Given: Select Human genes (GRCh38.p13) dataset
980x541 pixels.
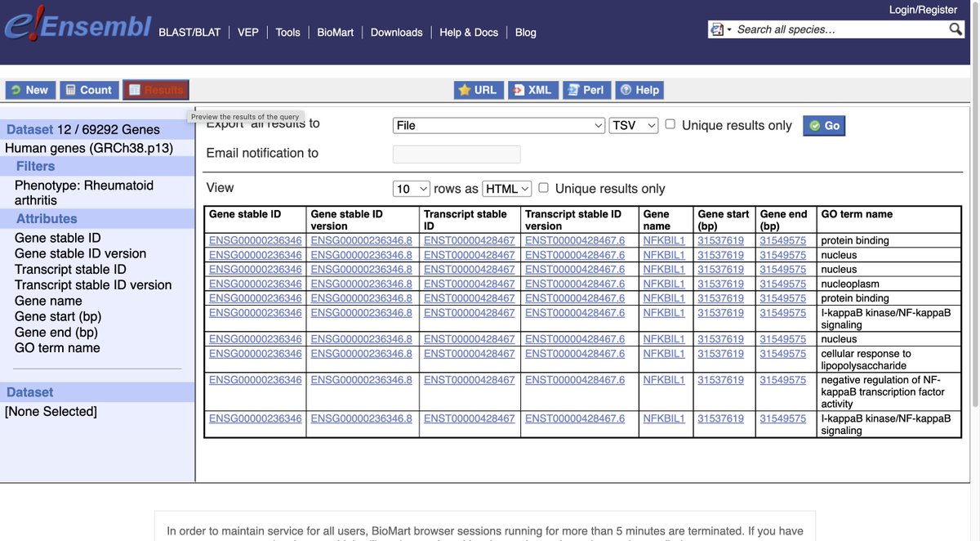Looking at the screenshot, I should coord(89,148).
